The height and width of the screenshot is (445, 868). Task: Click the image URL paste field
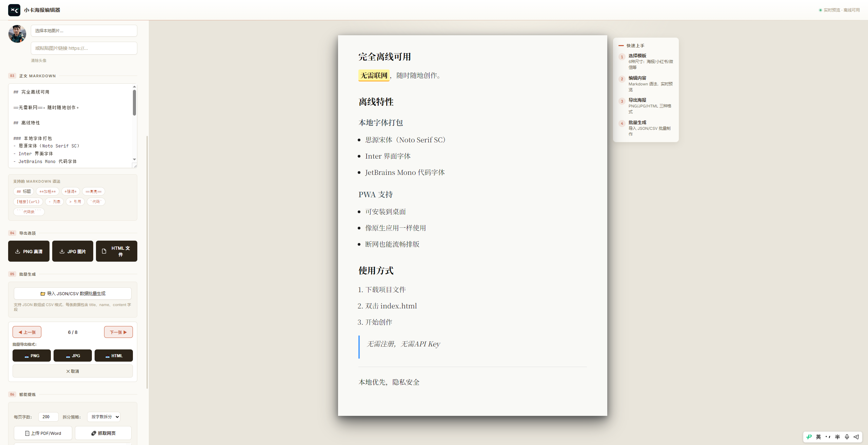pyautogui.click(x=84, y=48)
